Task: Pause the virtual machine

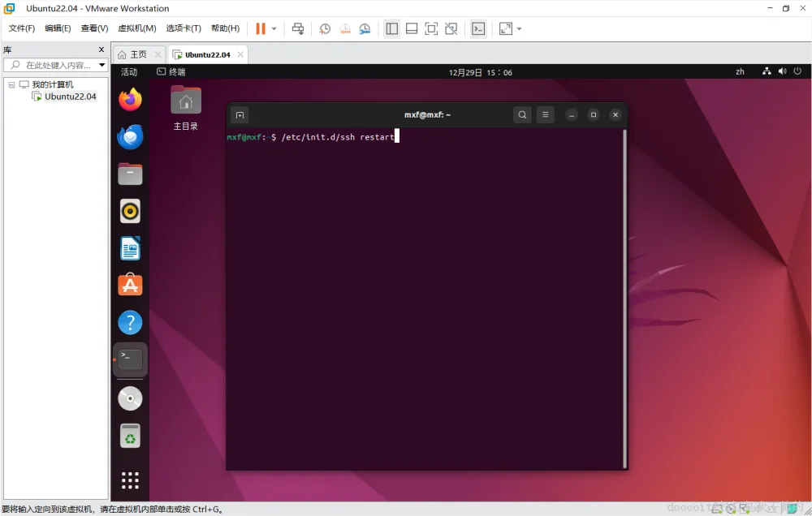Action: [261, 29]
